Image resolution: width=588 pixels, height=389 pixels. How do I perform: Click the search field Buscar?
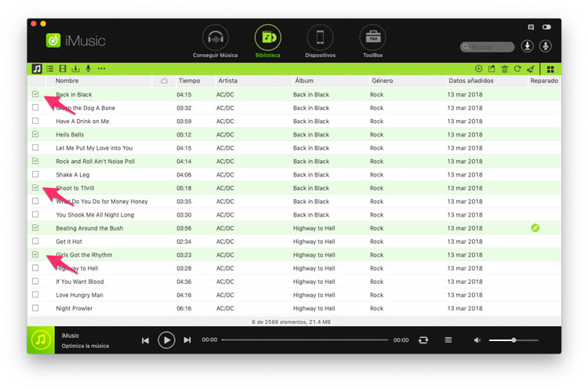coord(487,47)
